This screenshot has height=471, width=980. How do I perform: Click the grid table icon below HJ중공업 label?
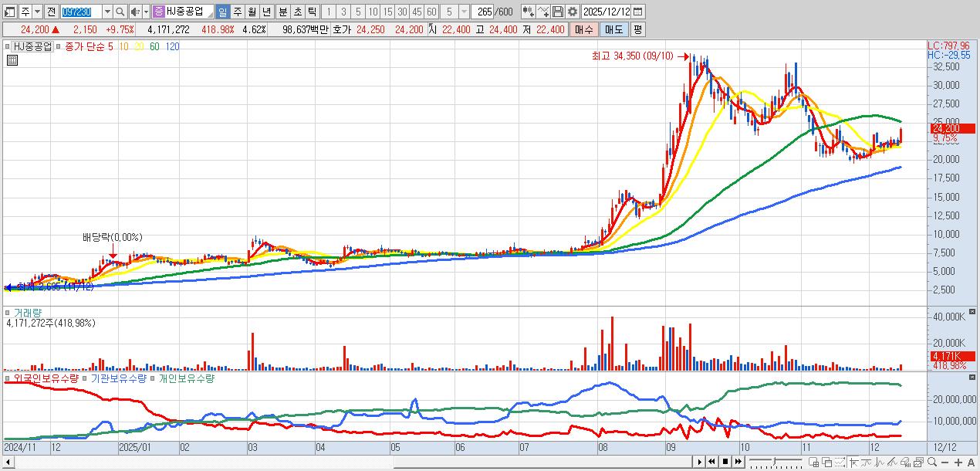(x=12, y=59)
